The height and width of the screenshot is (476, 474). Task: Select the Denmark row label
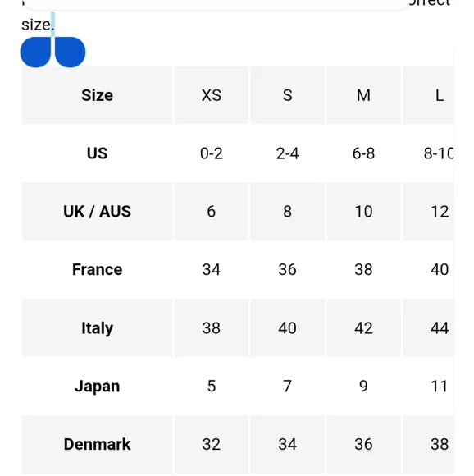pyautogui.click(x=97, y=445)
